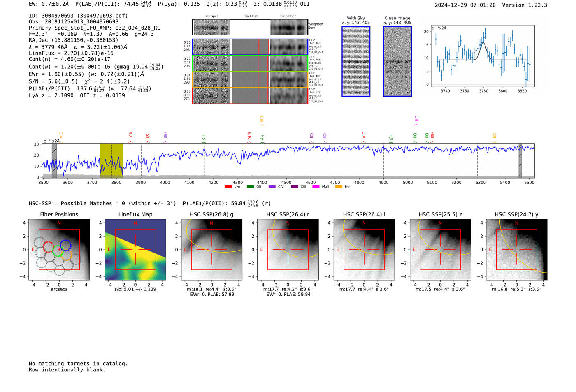Click the F=2.3" T=0.169 parameters line
This screenshot has height=392, width=576.
click(91, 34)
